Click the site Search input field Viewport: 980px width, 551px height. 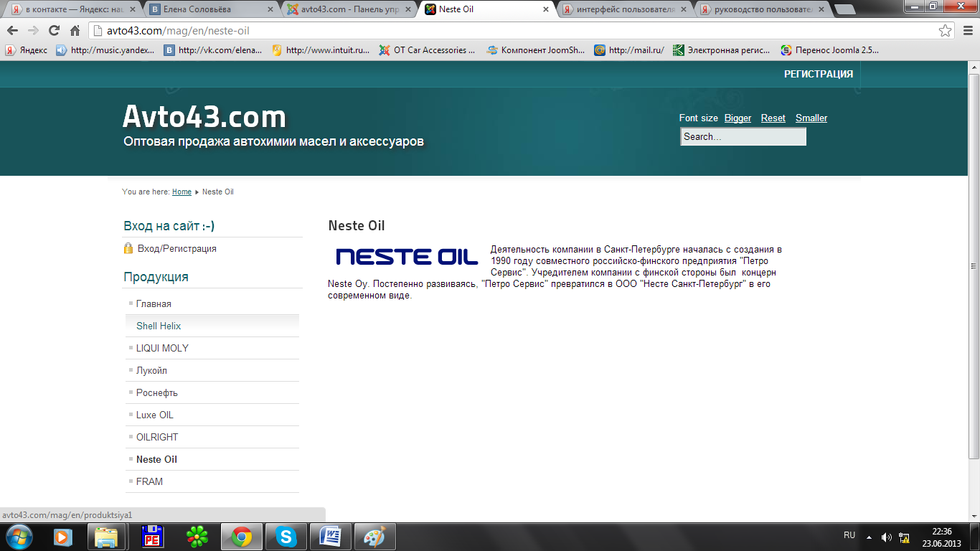pos(743,136)
